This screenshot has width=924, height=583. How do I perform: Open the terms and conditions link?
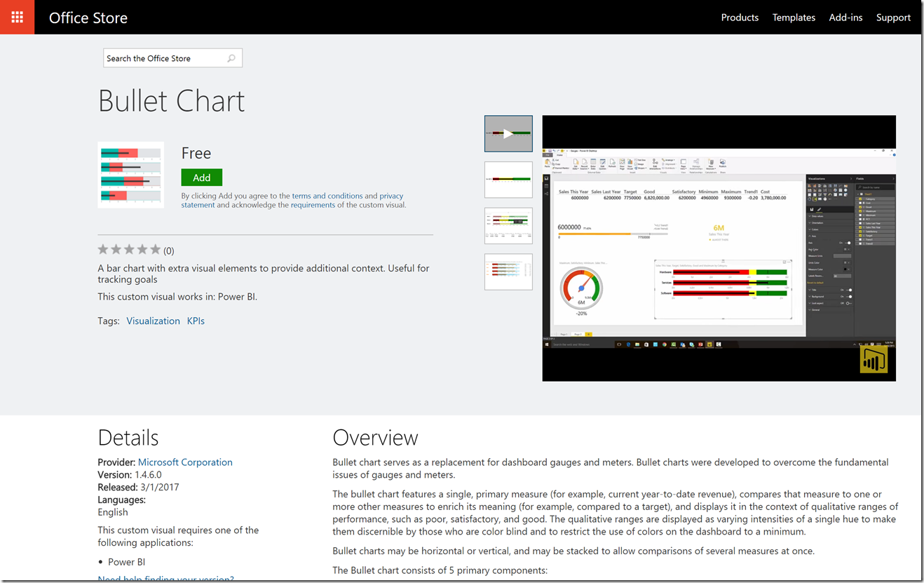[327, 196]
